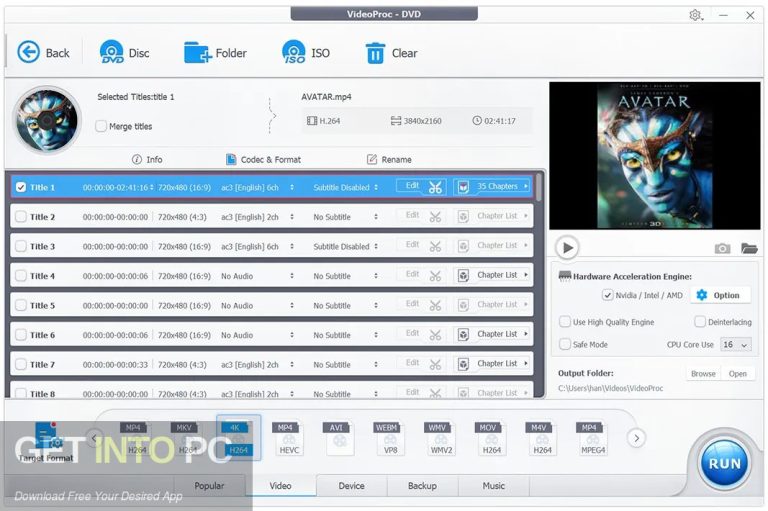Uncheck the Title 1 checkbox
768x511 pixels.
(x=21, y=187)
